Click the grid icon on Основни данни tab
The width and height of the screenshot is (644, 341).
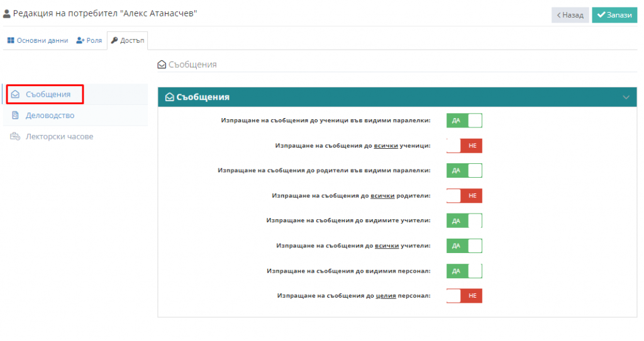(x=11, y=40)
